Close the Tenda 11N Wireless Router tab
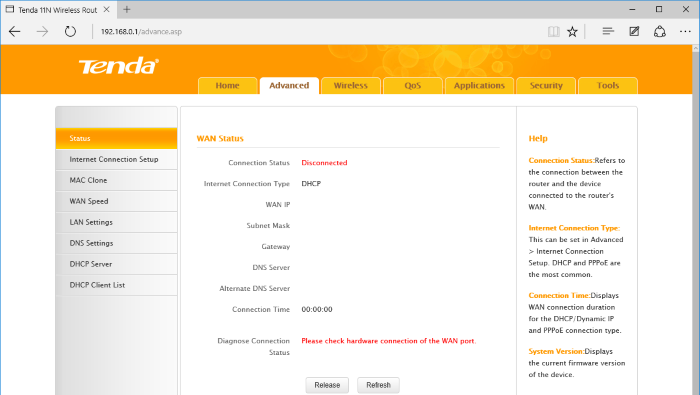The height and width of the screenshot is (395, 700). [x=106, y=9]
